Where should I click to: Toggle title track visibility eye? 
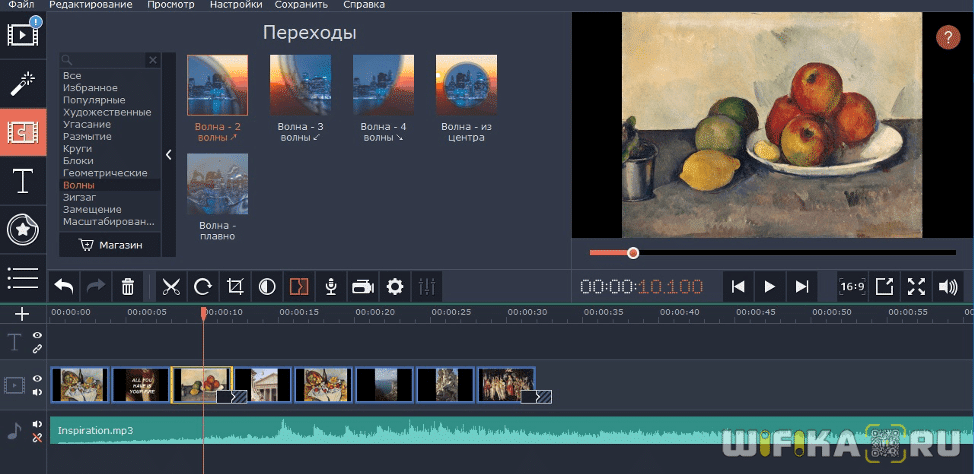click(37, 335)
